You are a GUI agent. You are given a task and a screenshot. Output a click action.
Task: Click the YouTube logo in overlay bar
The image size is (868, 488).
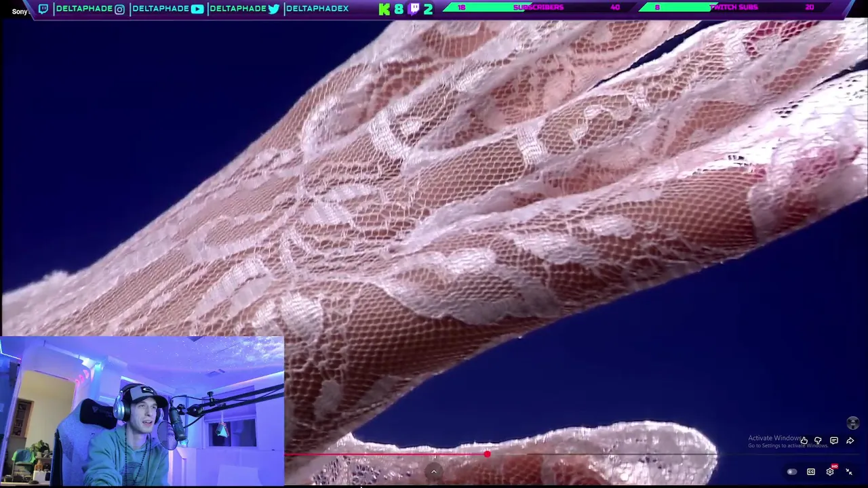click(197, 9)
